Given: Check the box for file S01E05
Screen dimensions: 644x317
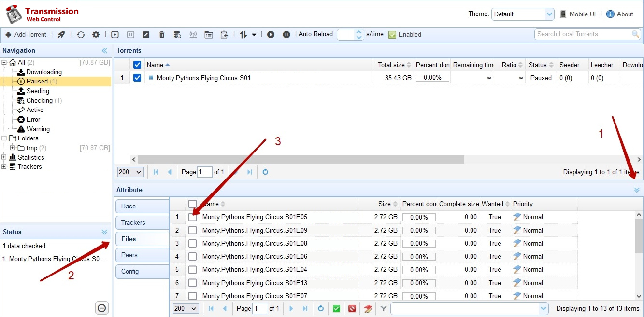Looking at the screenshot, I should click(x=192, y=217).
